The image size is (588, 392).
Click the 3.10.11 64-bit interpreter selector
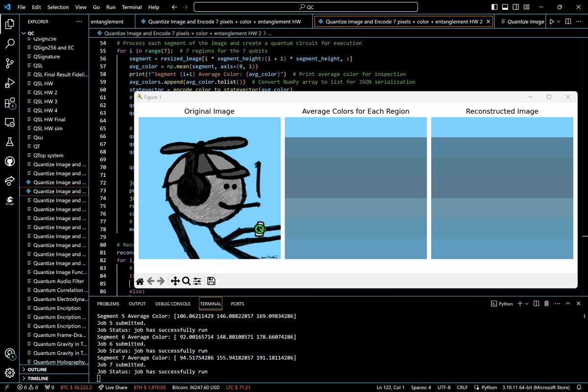[x=536, y=388]
